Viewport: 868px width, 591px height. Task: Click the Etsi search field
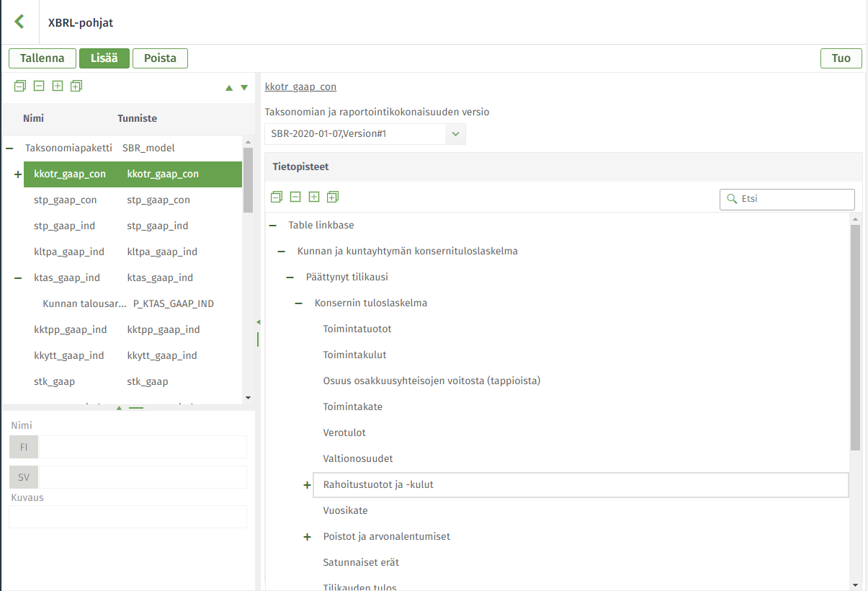787,199
